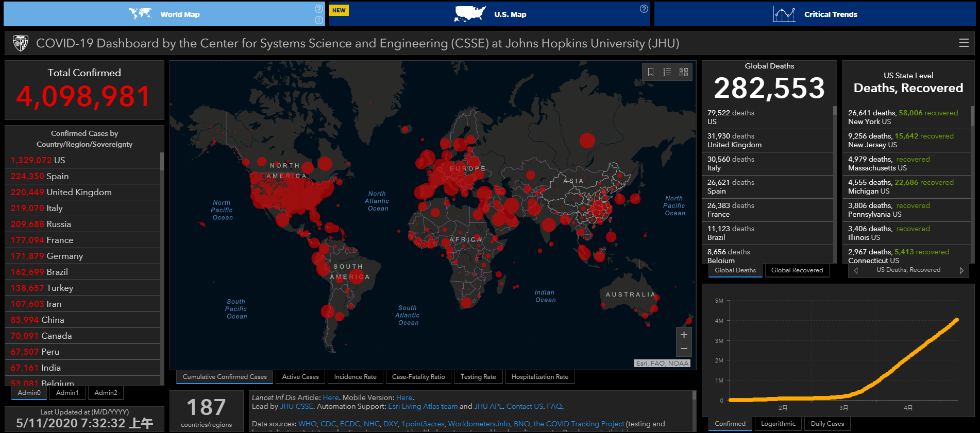Switch chart to Daily Cases view
The image size is (980, 433).
pyautogui.click(x=827, y=424)
